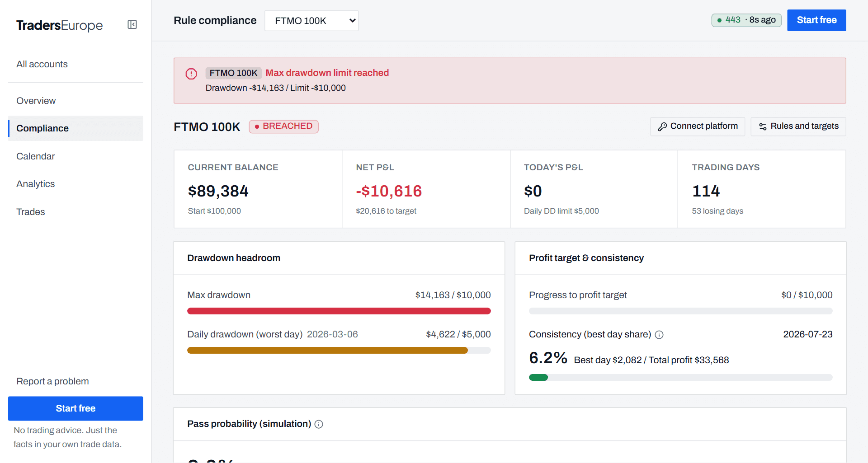Open the Calendar section
This screenshot has height=463, width=868.
pos(35,156)
